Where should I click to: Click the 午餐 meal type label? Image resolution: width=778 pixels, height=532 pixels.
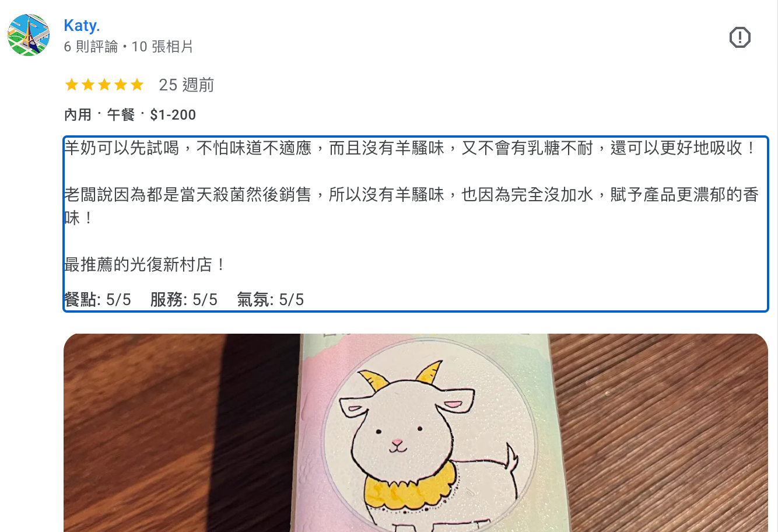point(121,115)
